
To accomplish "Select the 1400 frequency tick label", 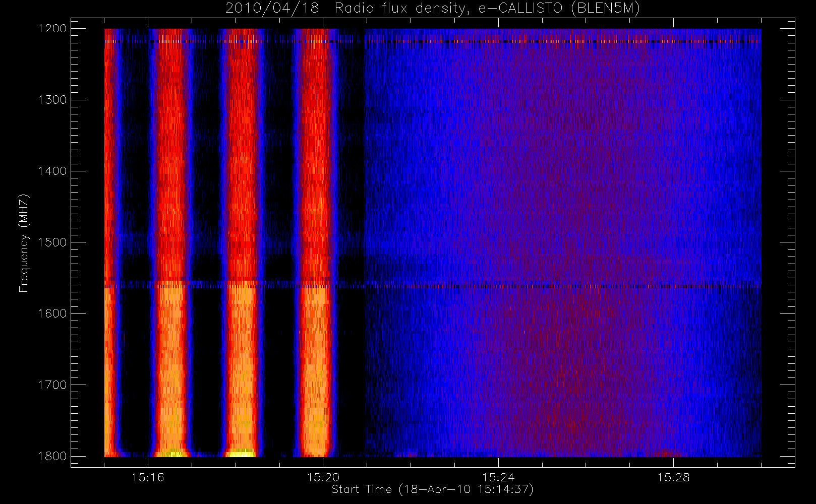I will point(52,171).
